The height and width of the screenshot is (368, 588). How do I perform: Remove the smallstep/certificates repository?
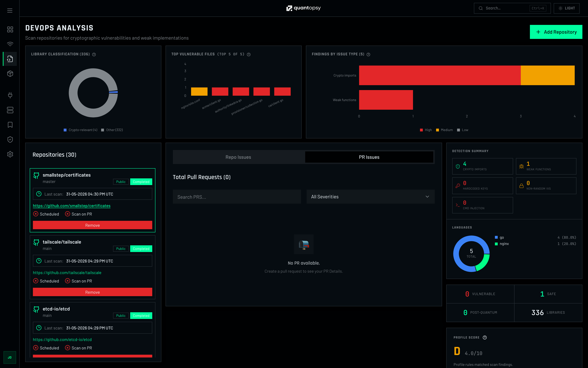click(x=93, y=225)
